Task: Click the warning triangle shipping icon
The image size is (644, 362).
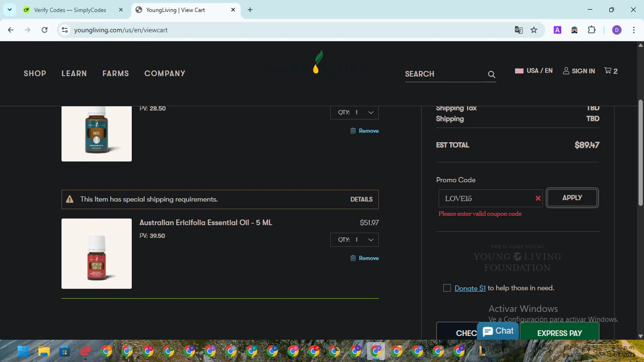Action: click(70, 199)
